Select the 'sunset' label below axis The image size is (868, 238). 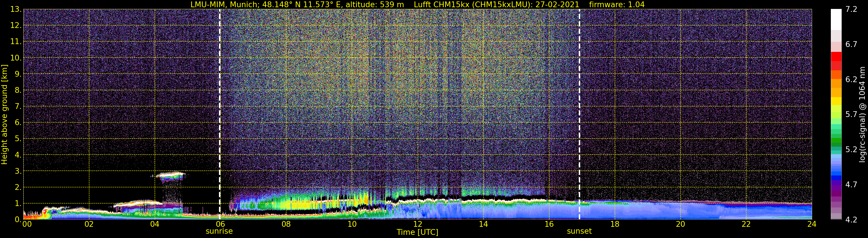pos(579,231)
